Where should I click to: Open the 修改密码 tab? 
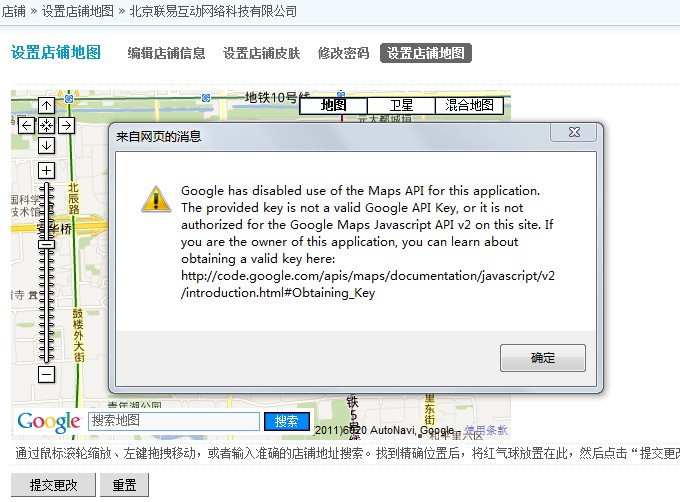(x=343, y=53)
